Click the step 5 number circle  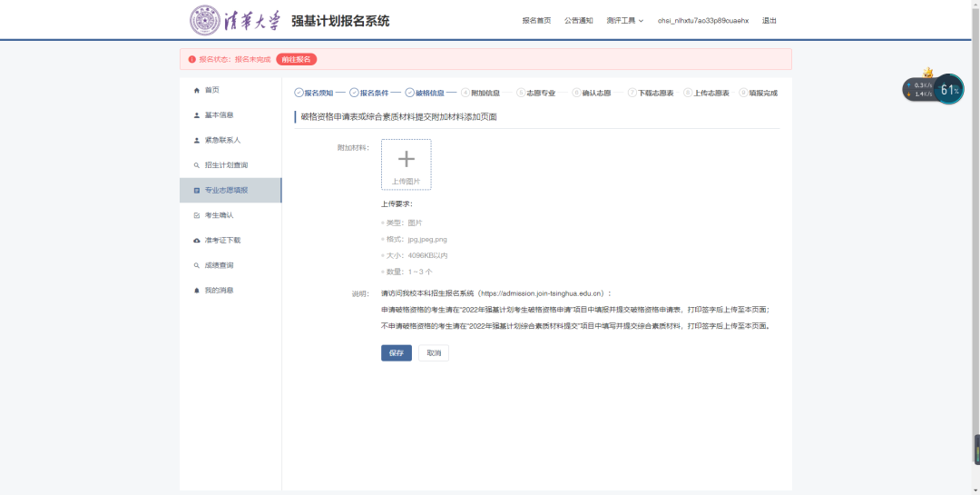[521, 93]
